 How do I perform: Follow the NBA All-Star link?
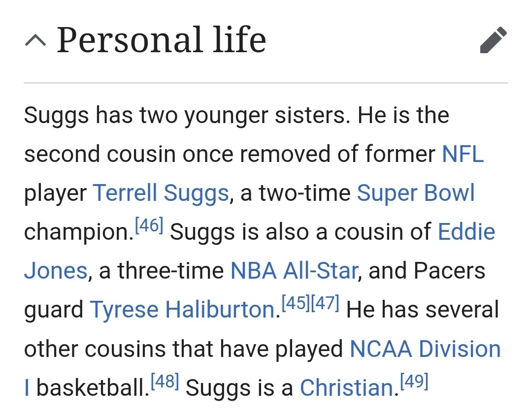[x=294, y=271]
